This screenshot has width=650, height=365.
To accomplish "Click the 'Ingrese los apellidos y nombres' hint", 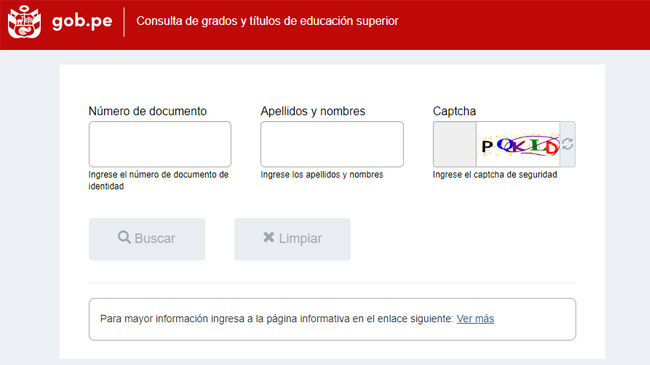I will [322, 175].
